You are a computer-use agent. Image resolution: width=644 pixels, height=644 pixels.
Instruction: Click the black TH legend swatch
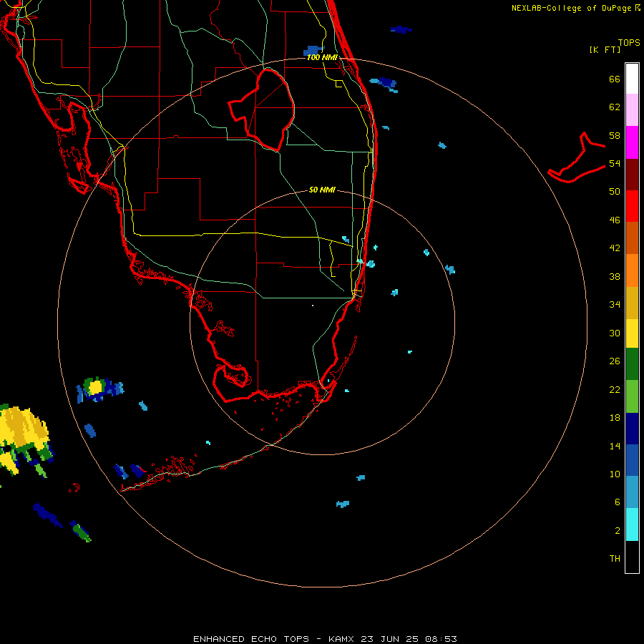tap(632, 557)
